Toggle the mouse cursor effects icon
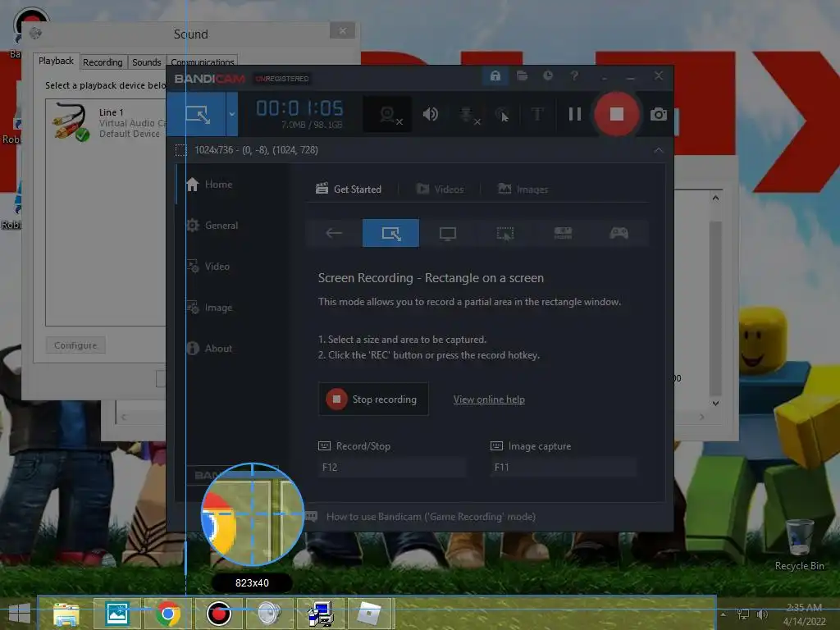Screen dimensions: 840x630 click(x=502, y=114)
